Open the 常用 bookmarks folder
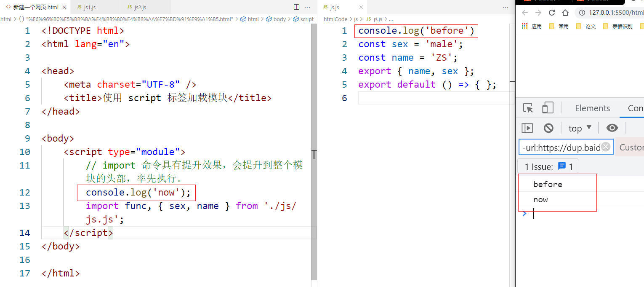Screen dimensions: 644x287 tap(561, 26)
